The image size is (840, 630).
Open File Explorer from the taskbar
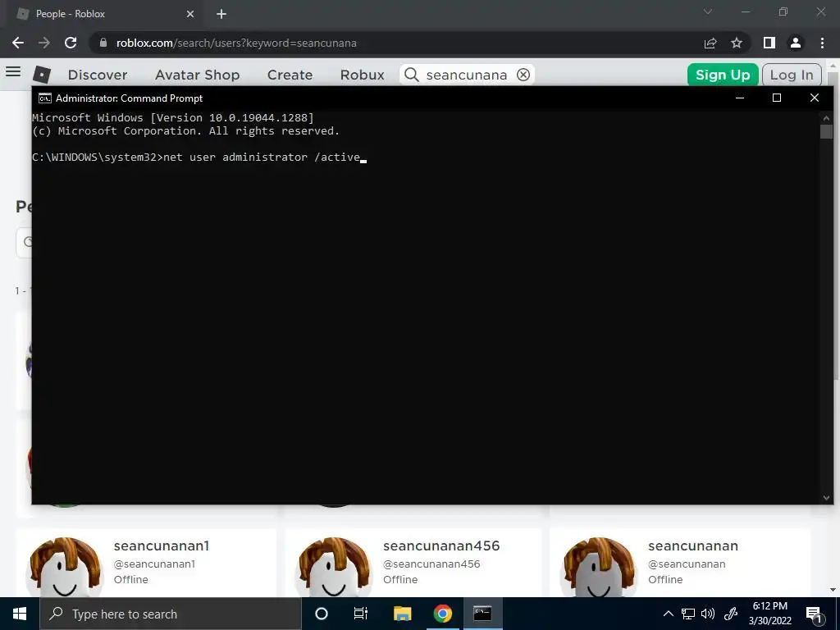coord(402,614)
